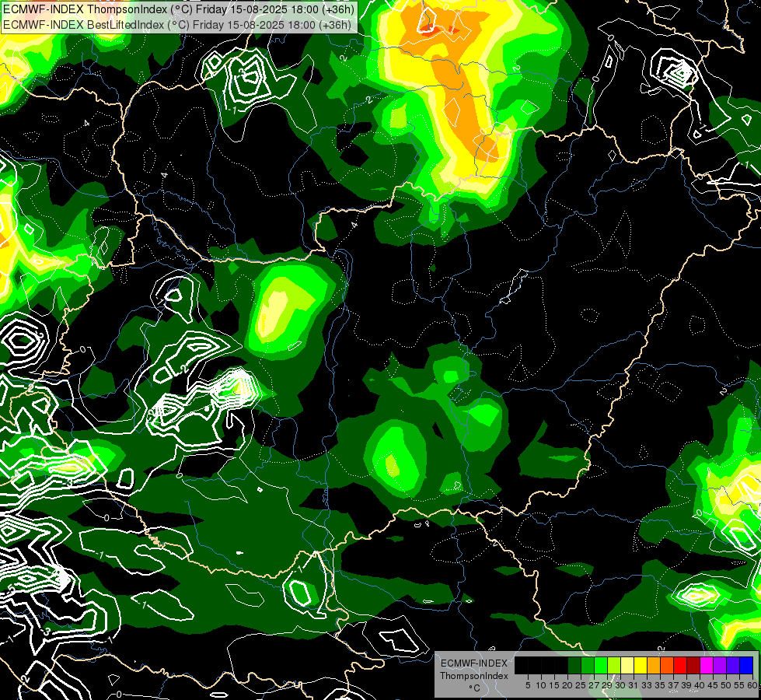Click the orange-red 35–37 legend swatch
The image size is (761, 700).
click(x=667, y=666)
